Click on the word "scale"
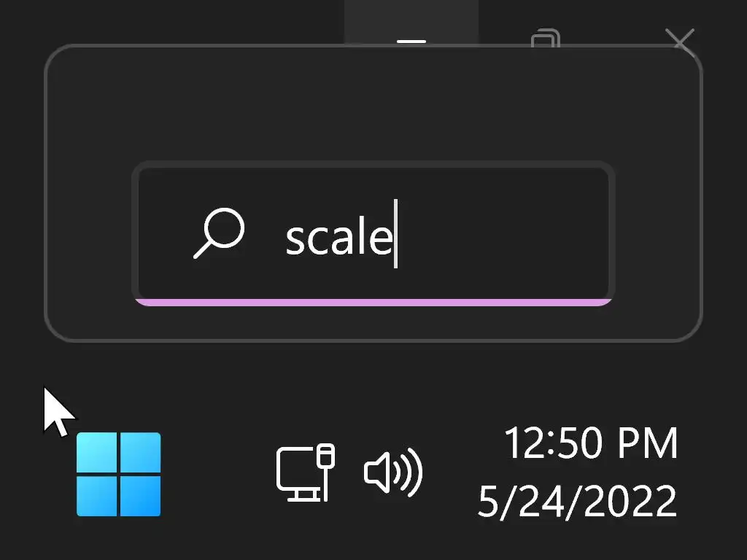This screenshot has width=747, height=560. click(x=338, y=237)
